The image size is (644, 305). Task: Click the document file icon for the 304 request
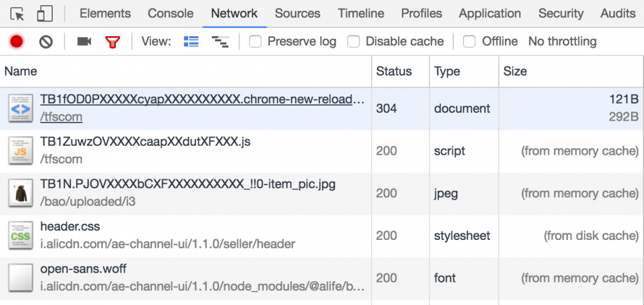coord(21,108)
